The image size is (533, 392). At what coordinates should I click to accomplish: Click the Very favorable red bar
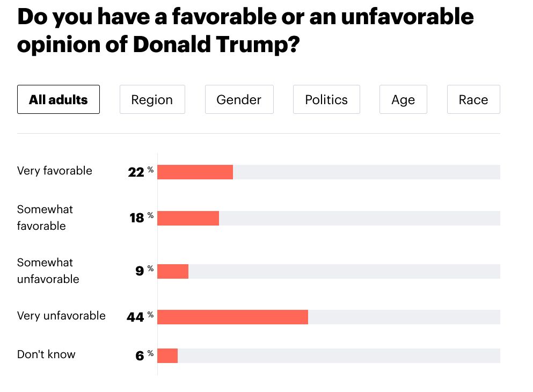[x=195, y=172]
